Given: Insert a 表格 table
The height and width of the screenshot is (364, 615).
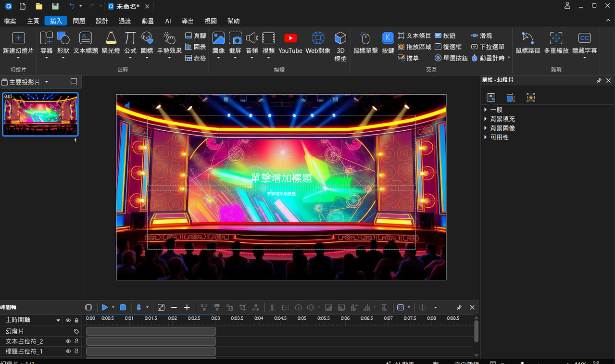Looking at the screenshot, I should click(x=196, y=58).
